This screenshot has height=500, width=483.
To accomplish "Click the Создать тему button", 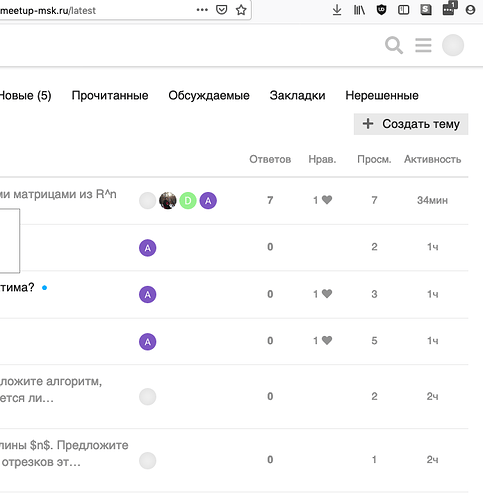I will [x=411, y=124].
